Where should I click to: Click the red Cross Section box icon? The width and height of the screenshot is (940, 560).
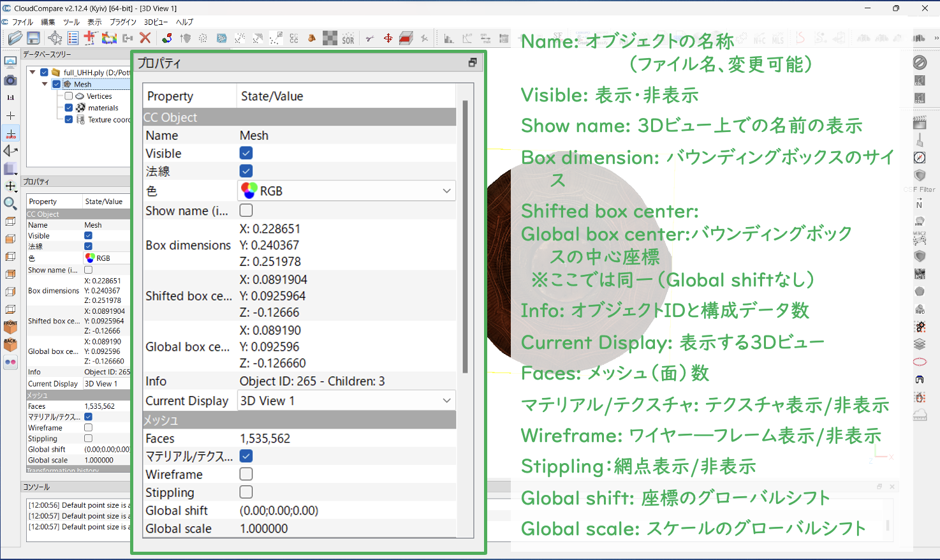click(x=406, y=38)
